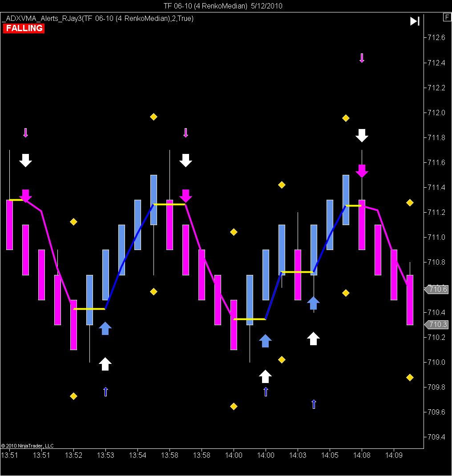
Task: Click the large magenta down arrow at 14:08
Action: coord(362,171)
